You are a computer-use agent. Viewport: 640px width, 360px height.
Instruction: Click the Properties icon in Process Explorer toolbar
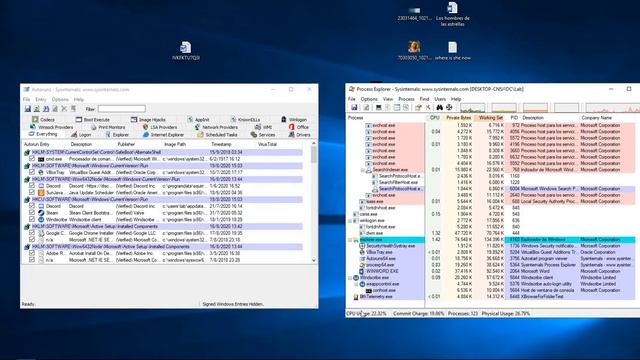tap(418, 107)
